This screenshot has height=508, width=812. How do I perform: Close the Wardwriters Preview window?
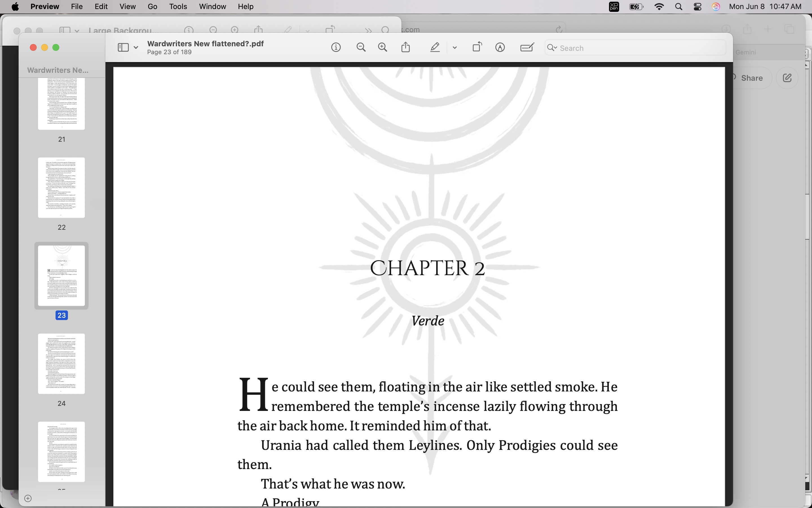click(33, 47)
